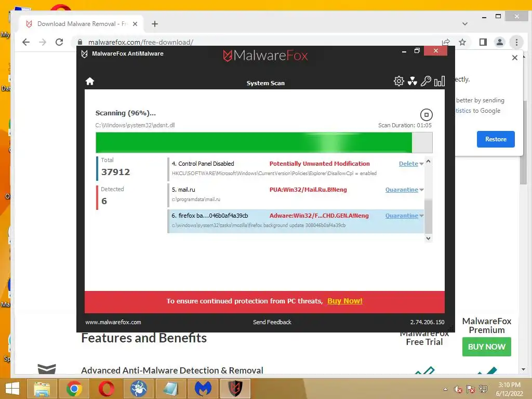Screen dimensions: 532x399
Task: Click the taskbar clock 3:10 PM
Action: coord(509,385)
